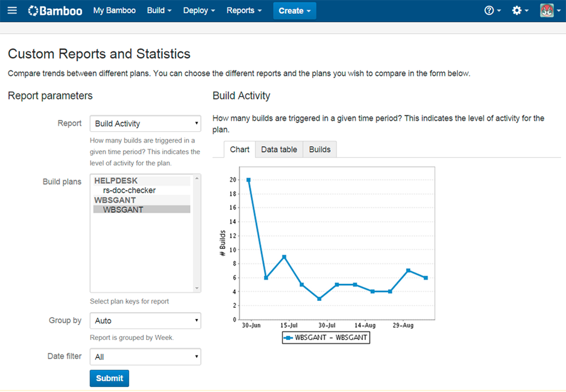Open the help question-mark menu
The width and height of the screenshot is (566, 392).
[x=492, y=11]
